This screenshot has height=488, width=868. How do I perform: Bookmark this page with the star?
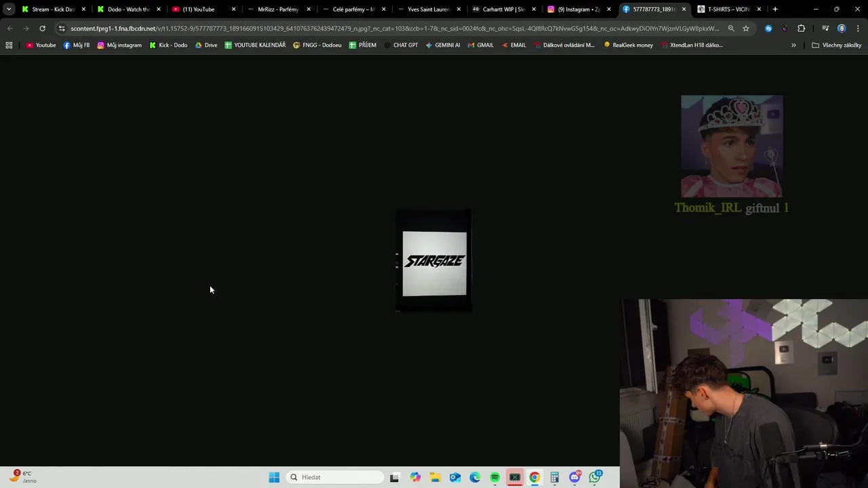(x=746, y=28)
